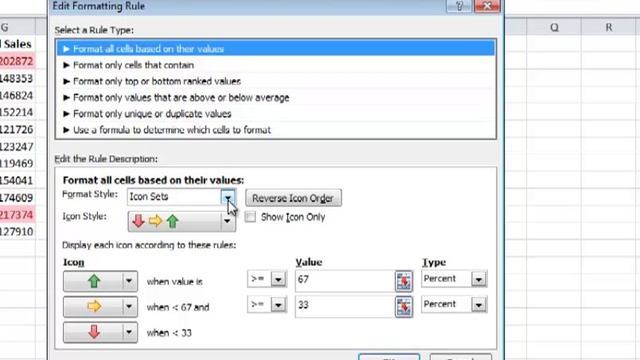The height and width of the screenshot is (360, 640).
Task: Select column Q header in the spreadsheet
Action: [554, 27]
